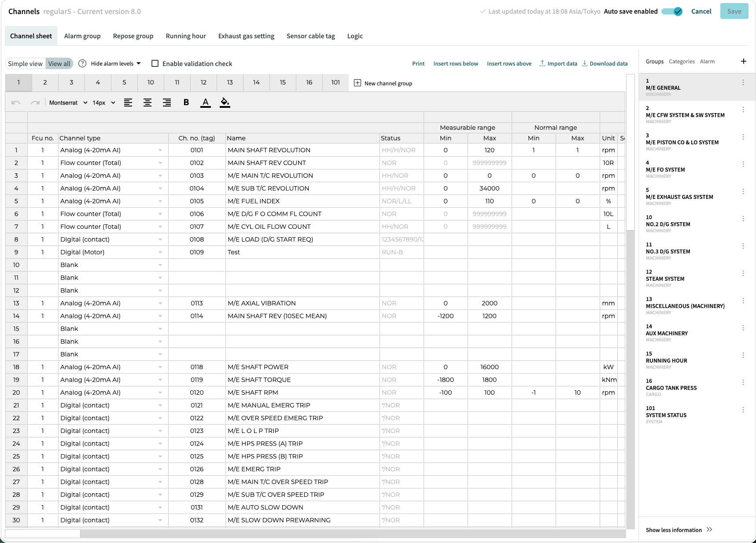
Task: Expand channel type dropdown for row 9 Test
Action: tap(160, 252)
